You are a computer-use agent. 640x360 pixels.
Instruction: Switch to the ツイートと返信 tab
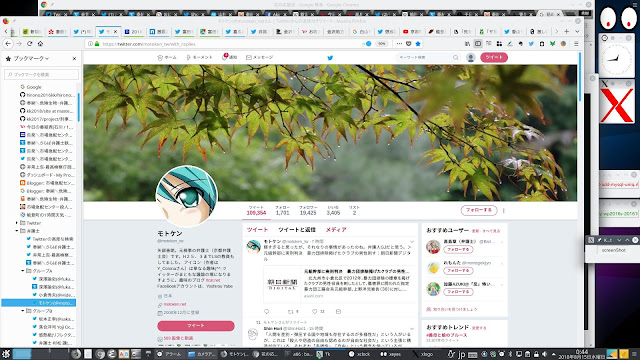(297, 230)
